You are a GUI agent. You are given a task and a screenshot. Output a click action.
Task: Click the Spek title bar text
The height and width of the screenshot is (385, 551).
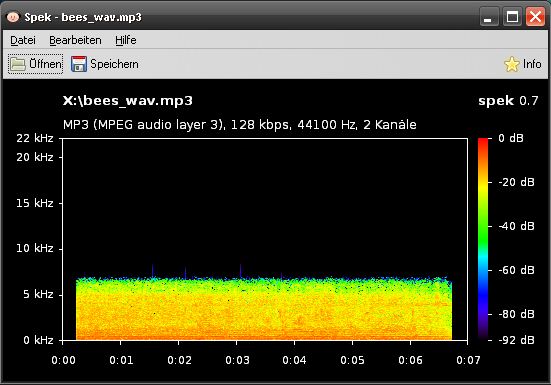(83, 17)
